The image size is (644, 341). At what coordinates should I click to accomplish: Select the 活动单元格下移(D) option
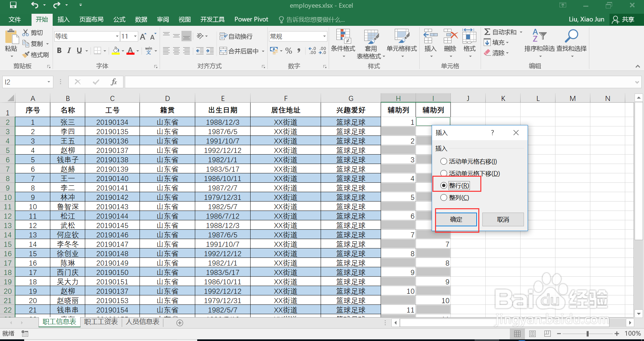(443, 173)
